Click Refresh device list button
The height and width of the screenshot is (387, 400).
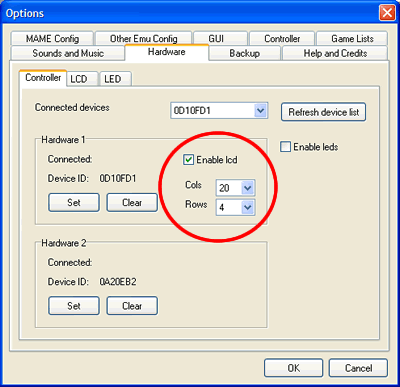click(323, 112)
